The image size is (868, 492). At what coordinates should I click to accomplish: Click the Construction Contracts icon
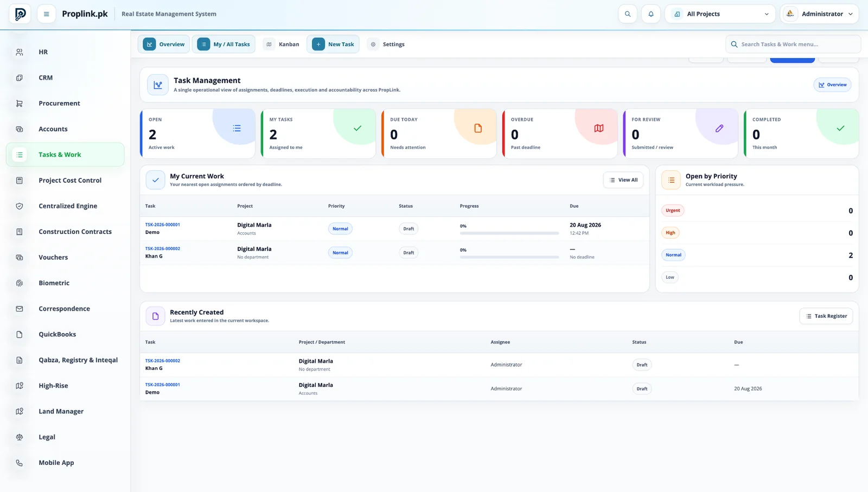[20, 232]
